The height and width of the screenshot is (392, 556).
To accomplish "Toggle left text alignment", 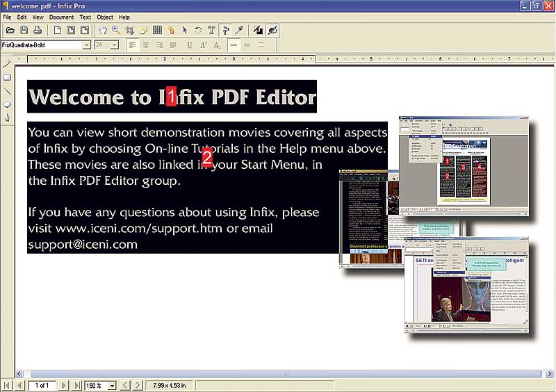I will pos(133,45).
